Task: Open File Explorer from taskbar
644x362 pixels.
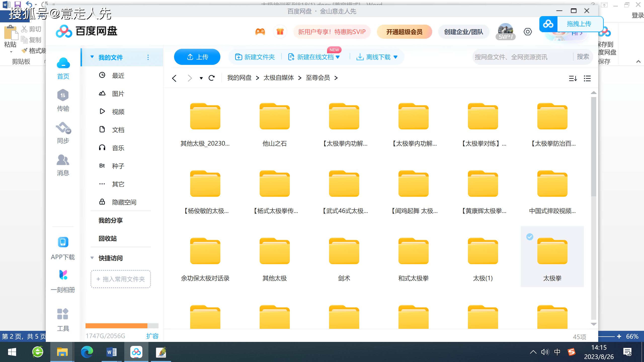Action: pos(62,352)
